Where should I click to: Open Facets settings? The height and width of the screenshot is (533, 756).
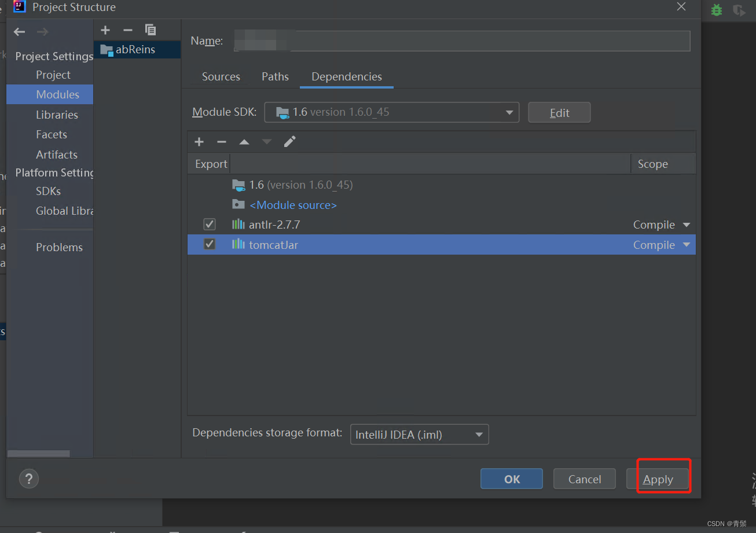(x=52, y=134)
